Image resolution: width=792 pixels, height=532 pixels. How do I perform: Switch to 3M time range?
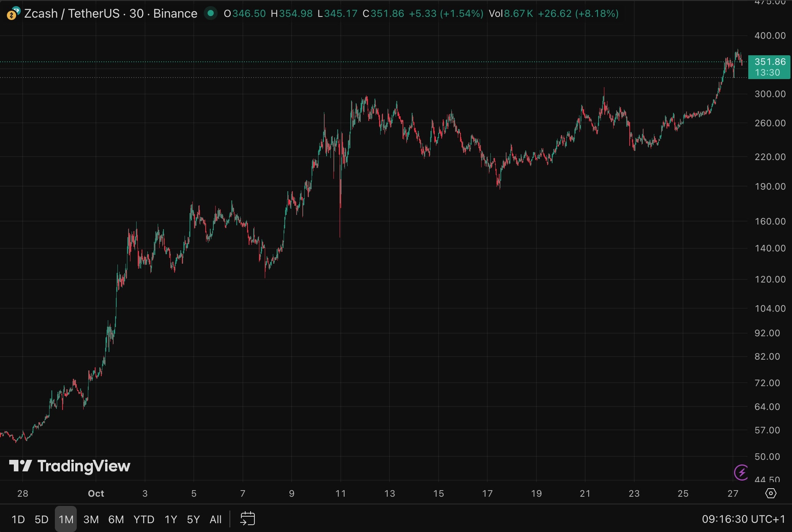click(91, 519)
